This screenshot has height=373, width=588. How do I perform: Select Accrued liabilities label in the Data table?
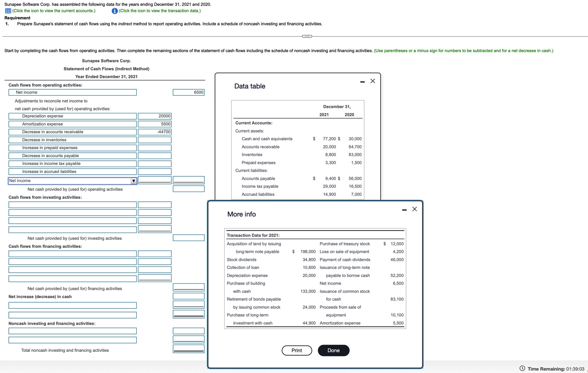point(258,195)
